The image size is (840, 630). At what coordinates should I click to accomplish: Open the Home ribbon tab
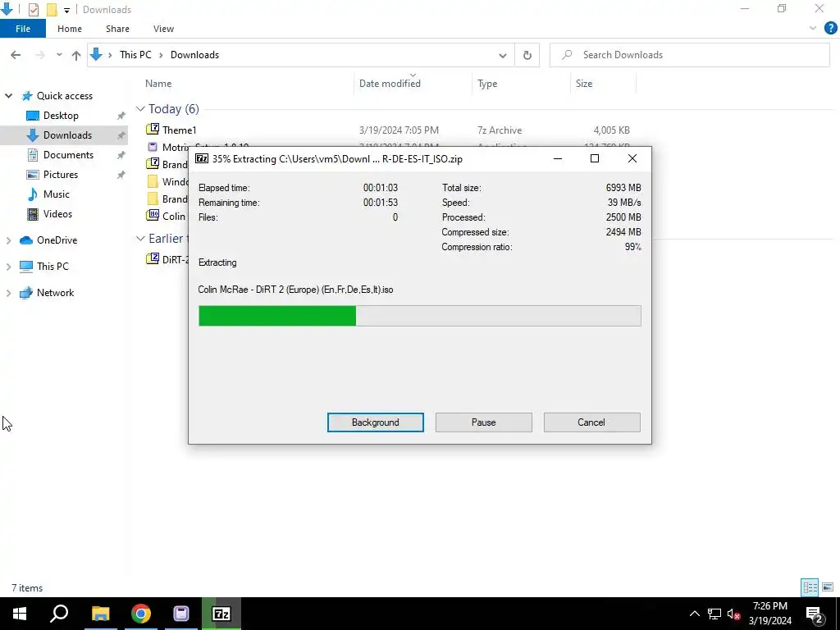click(x=70, y=29)
